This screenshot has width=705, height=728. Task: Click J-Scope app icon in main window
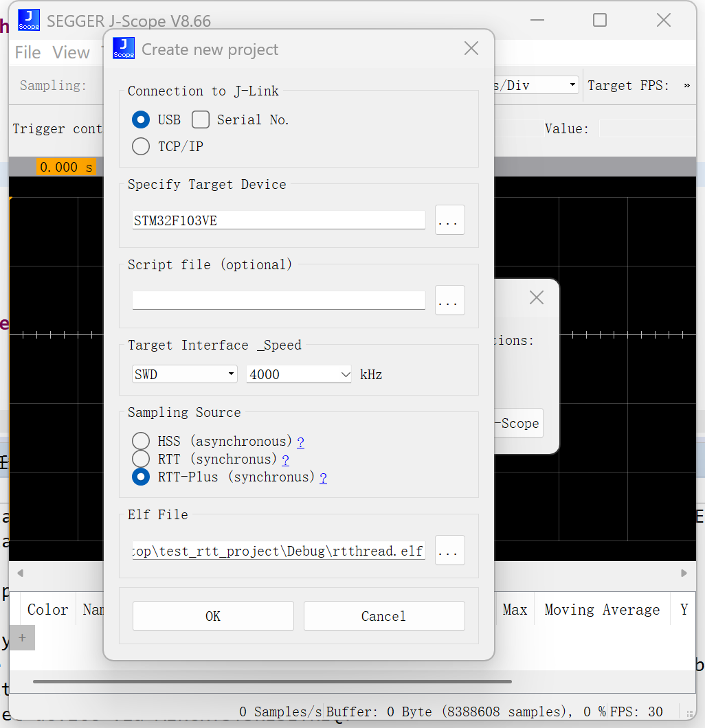click(29, 20)
